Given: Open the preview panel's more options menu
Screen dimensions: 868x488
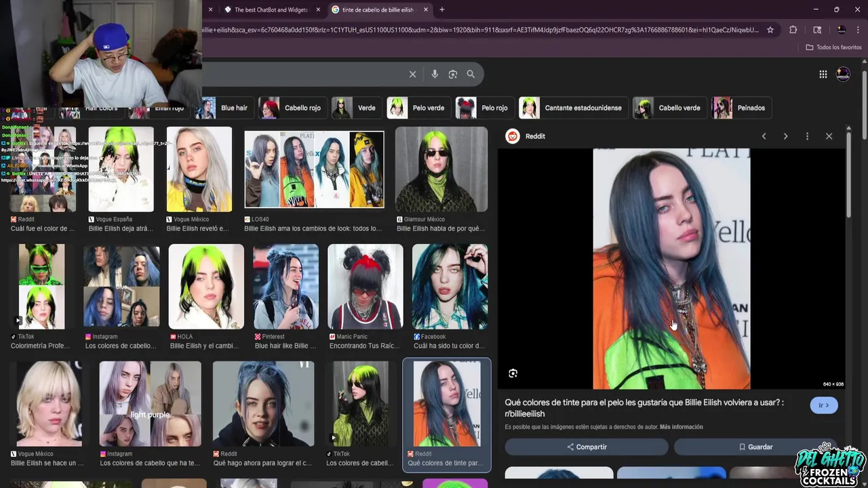Looking at the screenshot, I should click(x=807, y=136).
